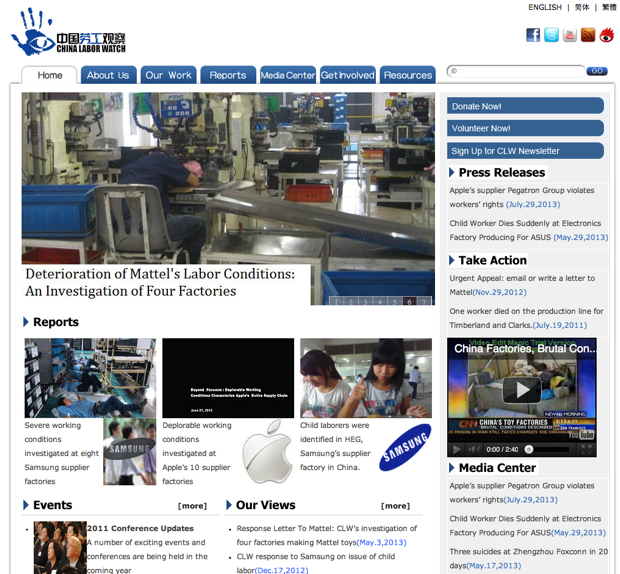Click the YouTube logo in video player
Image resolution: width=620 pixels, height=574 pixels.
click(x=581, y=435)
